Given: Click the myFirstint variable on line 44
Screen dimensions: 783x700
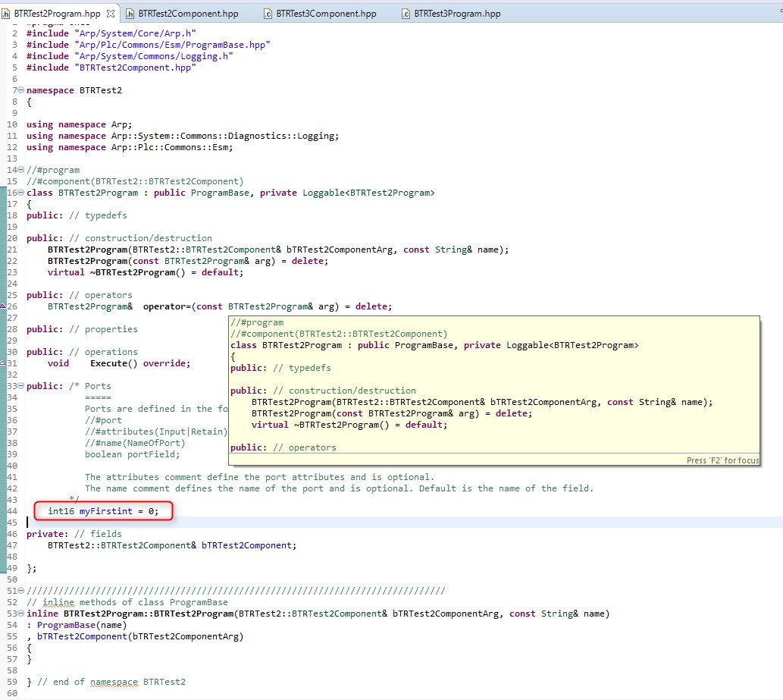Looking at the screenshot, I should (106, 511).
